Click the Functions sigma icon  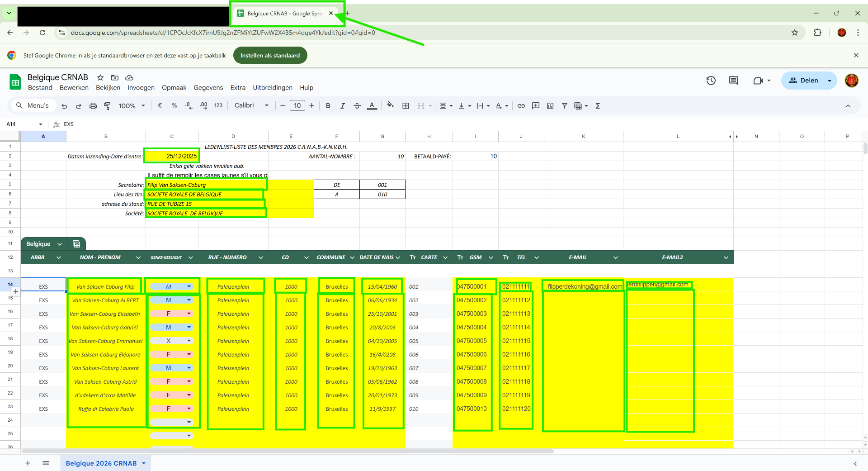[x=598, y=106]
